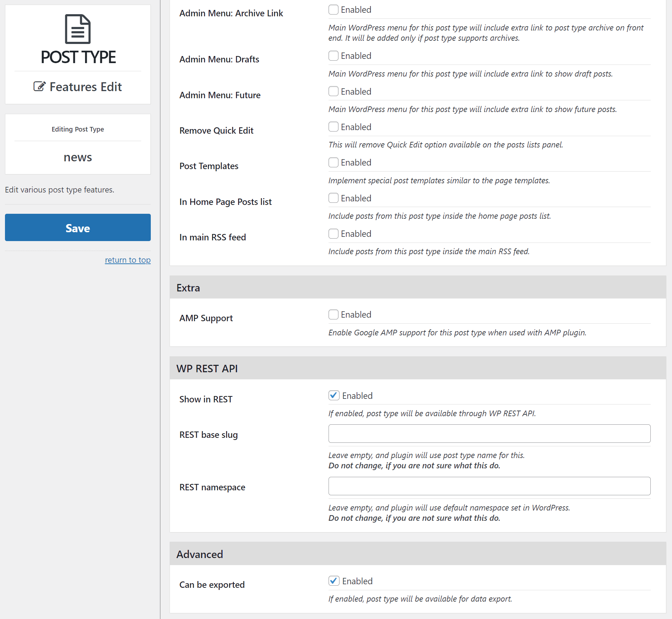Screen dimensions: 672x619
Task: Click the Save button
Action: (x=78, y=228)
